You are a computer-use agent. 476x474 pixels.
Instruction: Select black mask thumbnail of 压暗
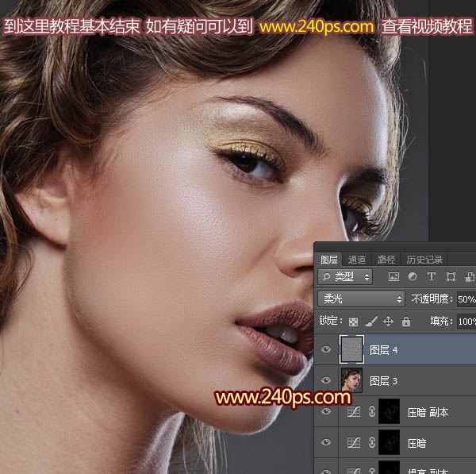390,443
